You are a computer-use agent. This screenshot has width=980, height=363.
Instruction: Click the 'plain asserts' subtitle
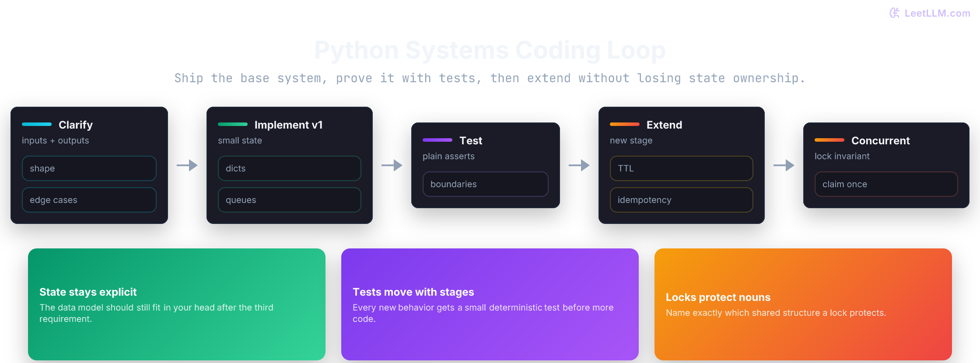coord(448,156)
